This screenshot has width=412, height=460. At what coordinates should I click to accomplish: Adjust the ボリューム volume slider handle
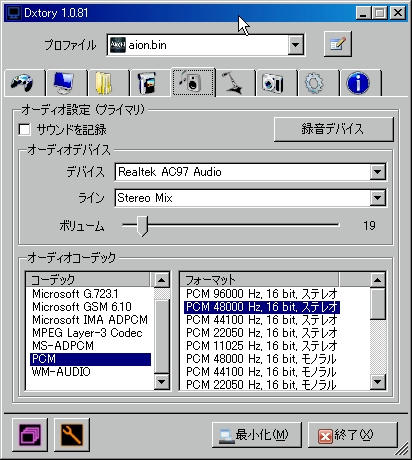[x=143, y=226]
